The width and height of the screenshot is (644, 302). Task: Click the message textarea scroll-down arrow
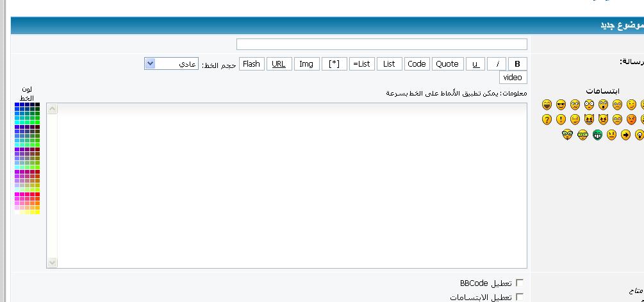[x=53, y=262]
